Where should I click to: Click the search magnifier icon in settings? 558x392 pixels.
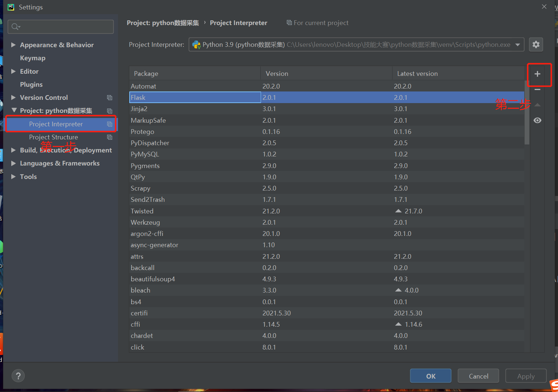click(16, 26)
